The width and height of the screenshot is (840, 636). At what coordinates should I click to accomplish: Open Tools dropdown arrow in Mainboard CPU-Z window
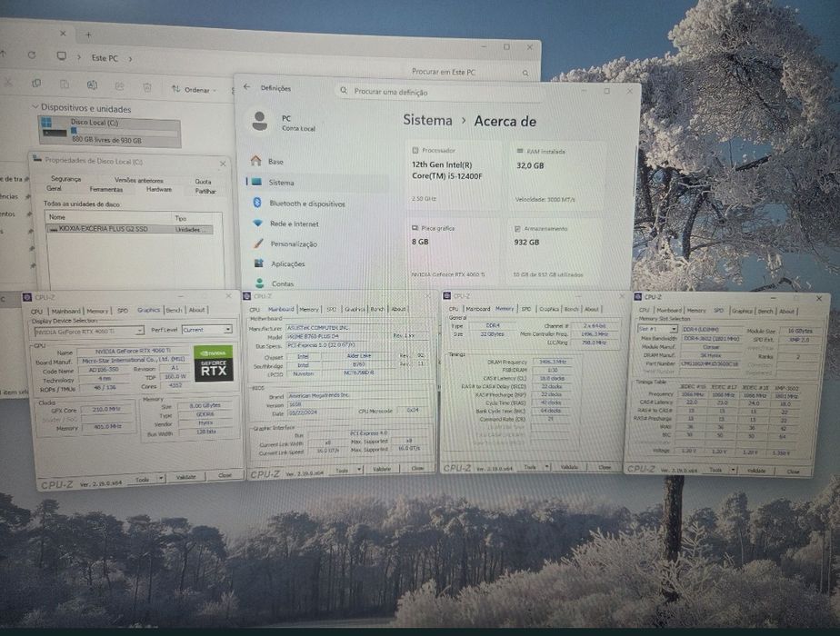(359, 470)
